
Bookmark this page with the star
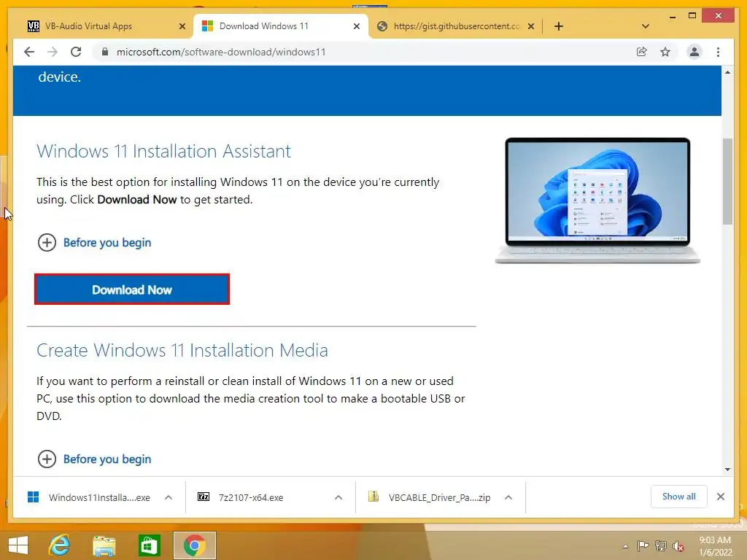click(x=665, y=52)
